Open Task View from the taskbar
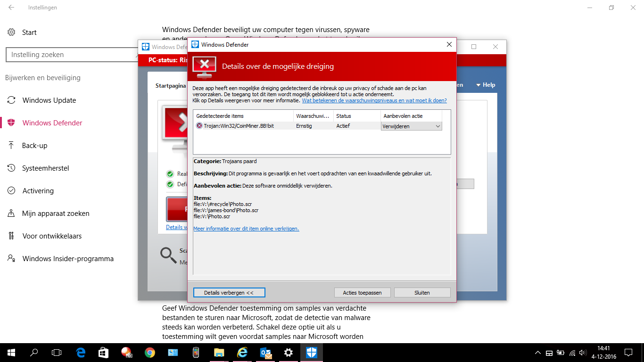The width and height of the screenshot is (644, 362). point(57,352)
